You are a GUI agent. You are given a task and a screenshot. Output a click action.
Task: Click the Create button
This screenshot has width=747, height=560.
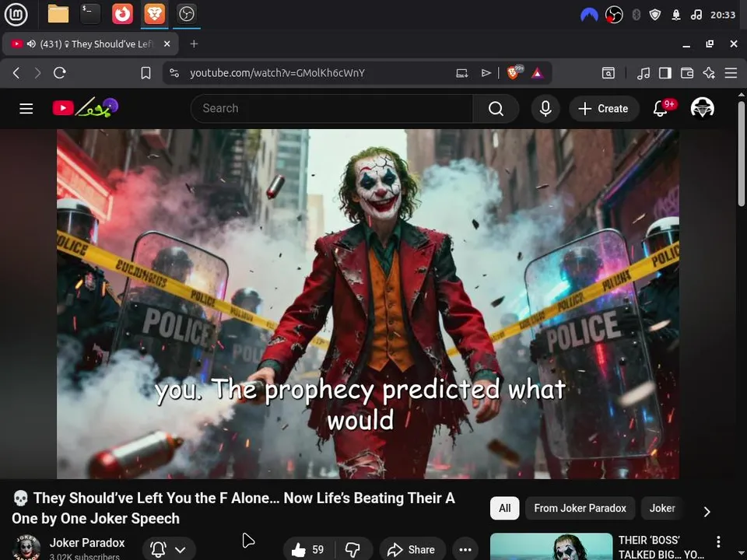(604, 109)
